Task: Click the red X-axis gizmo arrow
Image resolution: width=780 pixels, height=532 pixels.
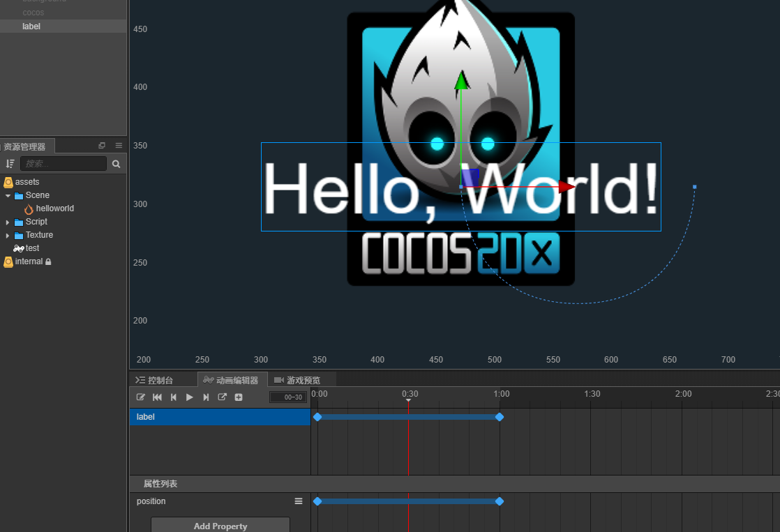Action: tap(567, 187)
